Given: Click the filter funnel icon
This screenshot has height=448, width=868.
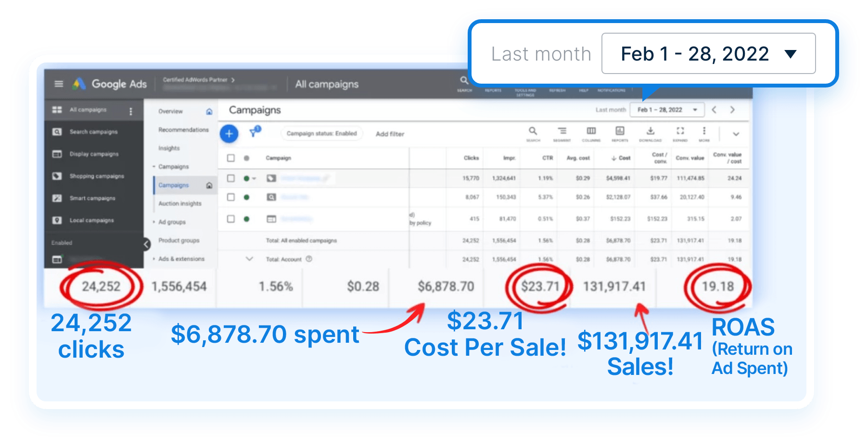Looking at the screenshot, I should point(255,132).
